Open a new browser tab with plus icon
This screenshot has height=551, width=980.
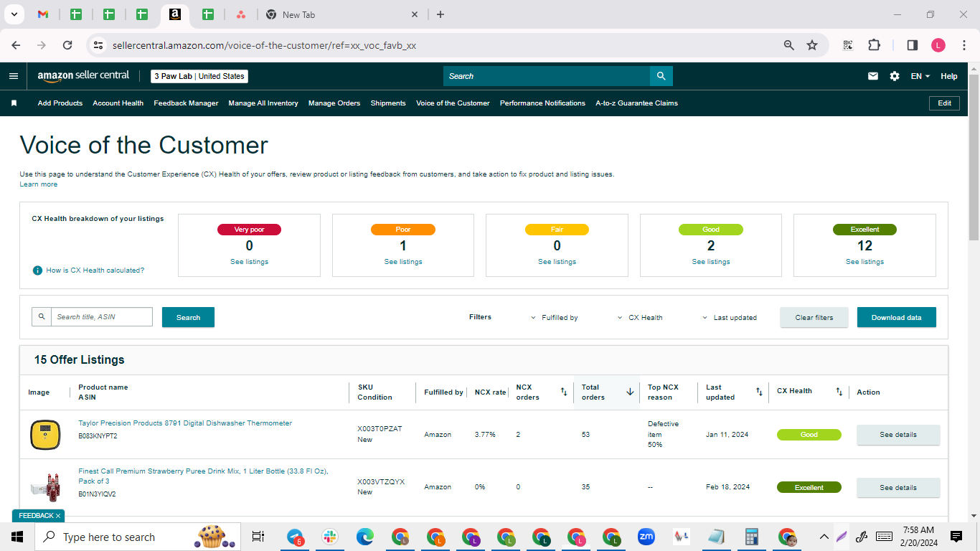pyautogui.click(x=440, y=14)
